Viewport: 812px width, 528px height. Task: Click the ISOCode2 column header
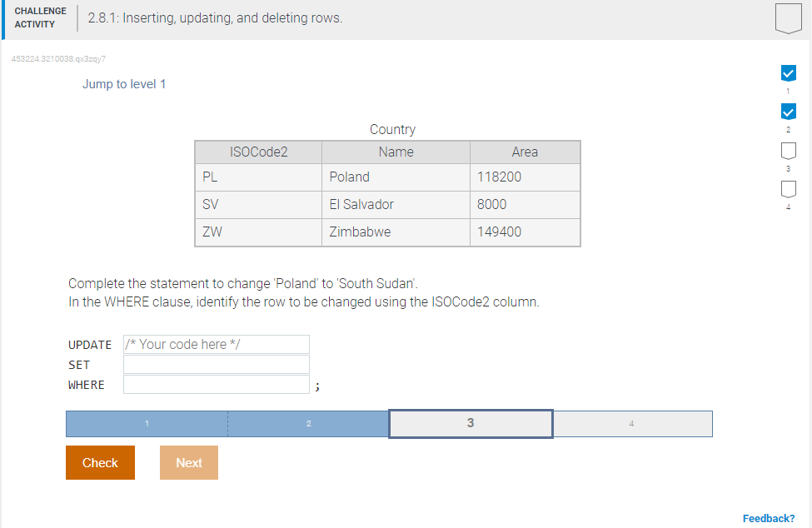258,152
